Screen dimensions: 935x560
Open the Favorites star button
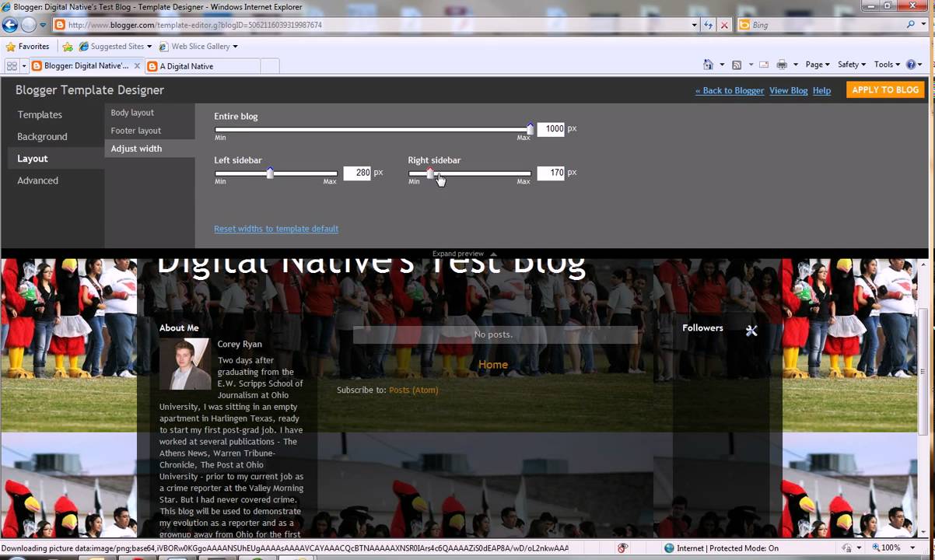[27, 47]
